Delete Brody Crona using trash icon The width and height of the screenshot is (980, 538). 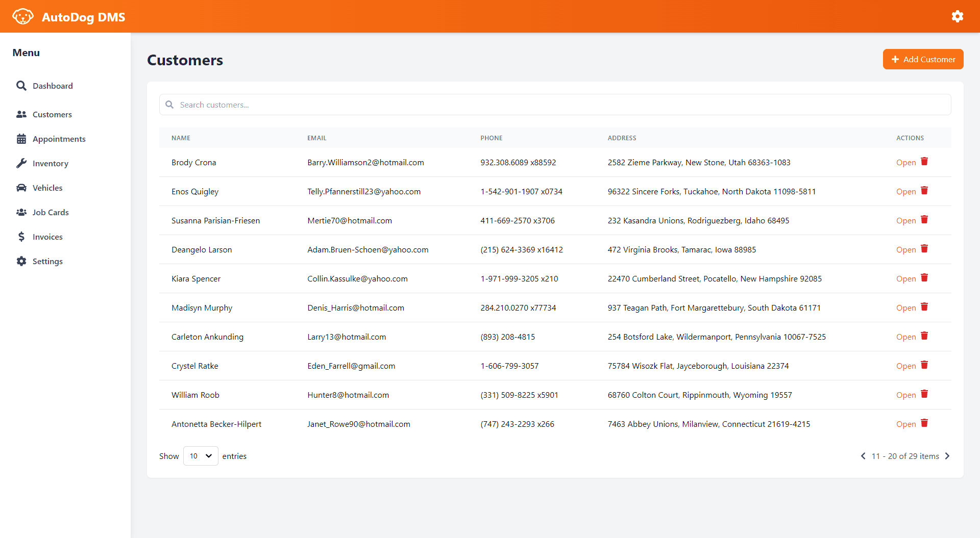tap(924, 162)
